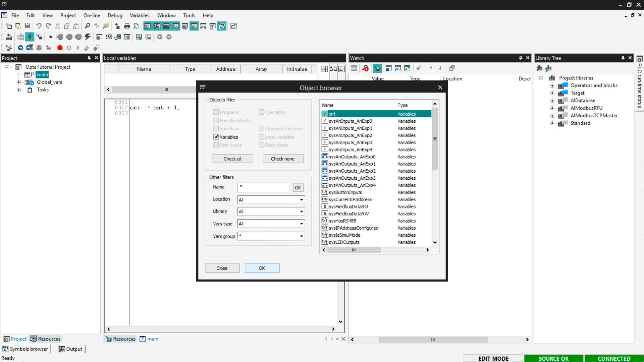Click the Name filter input field
Viewport: 644px width, 362px height.
point(263,187)
